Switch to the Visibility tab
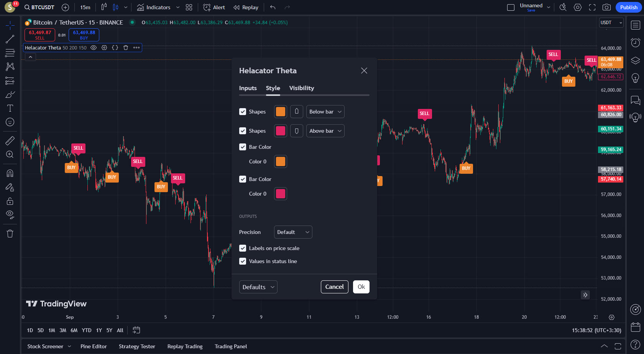This screenshot has height=354, width=644. point(301,88)
